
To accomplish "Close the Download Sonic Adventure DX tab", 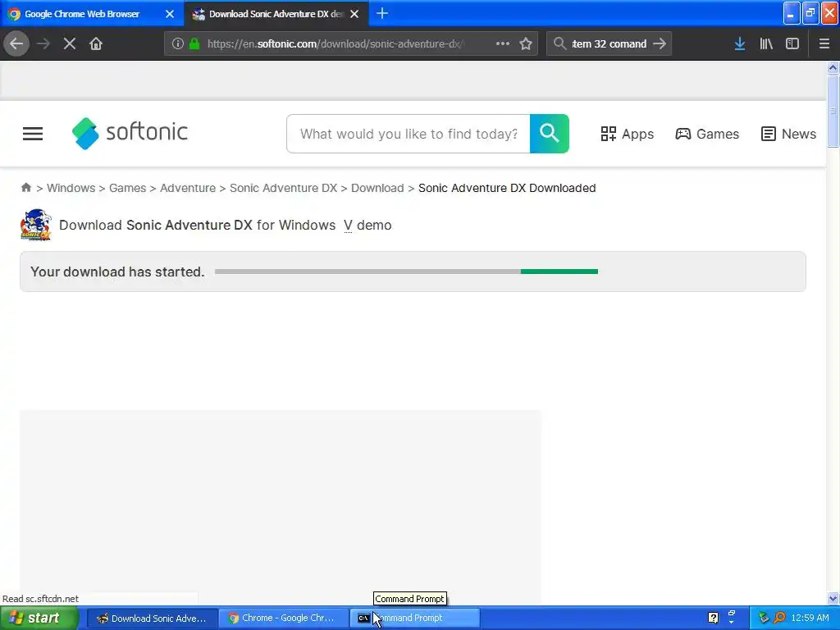I will tap(354, 14).
